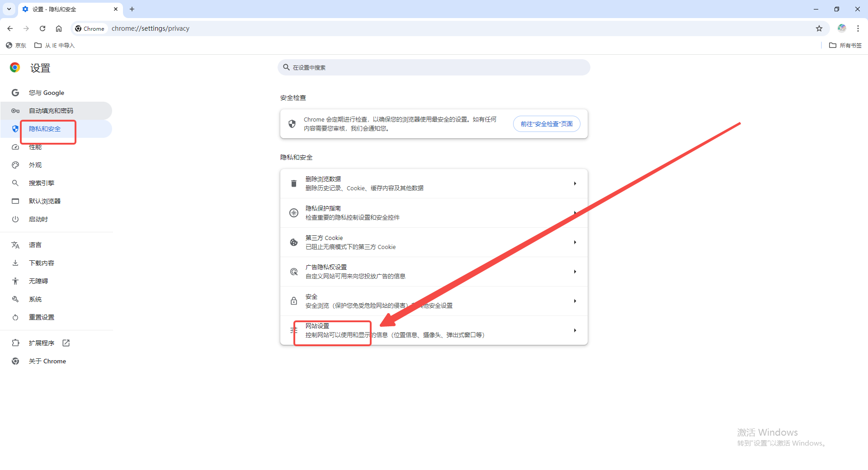
Task: Open the 京东 bookmark
Action: point(16,45)
